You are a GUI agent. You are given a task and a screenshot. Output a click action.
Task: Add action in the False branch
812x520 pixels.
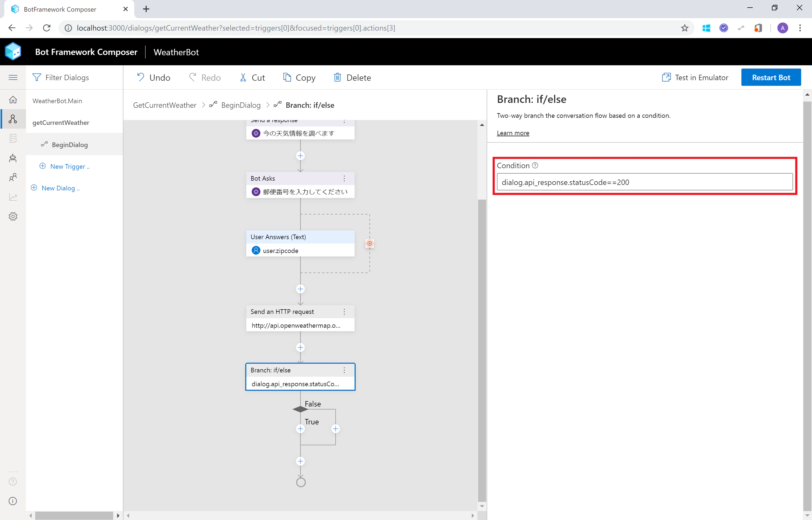click(336, 429)
